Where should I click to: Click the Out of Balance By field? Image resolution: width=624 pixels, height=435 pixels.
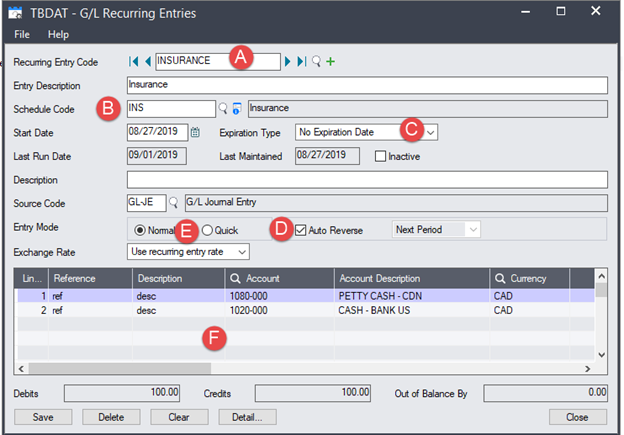(545, 393)
